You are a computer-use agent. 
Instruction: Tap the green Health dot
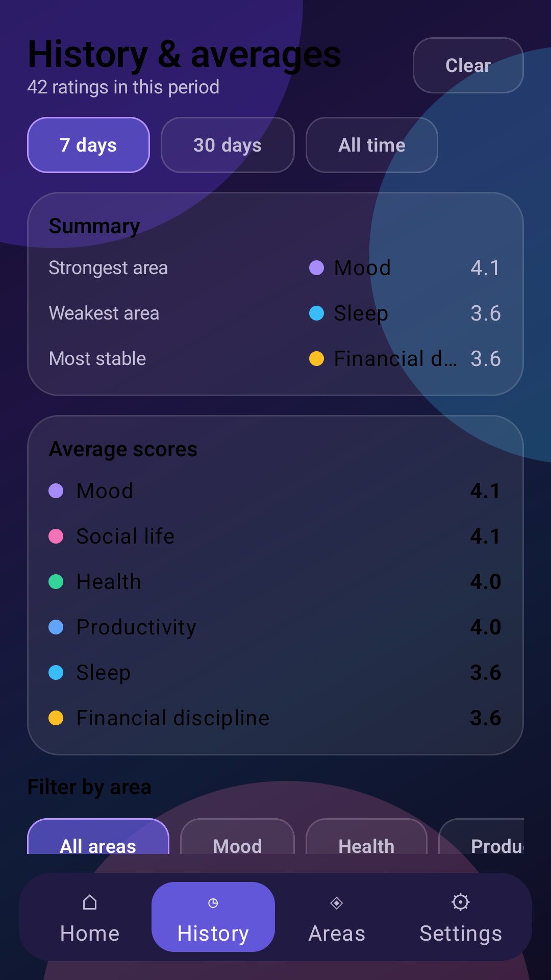click(56, 581)
